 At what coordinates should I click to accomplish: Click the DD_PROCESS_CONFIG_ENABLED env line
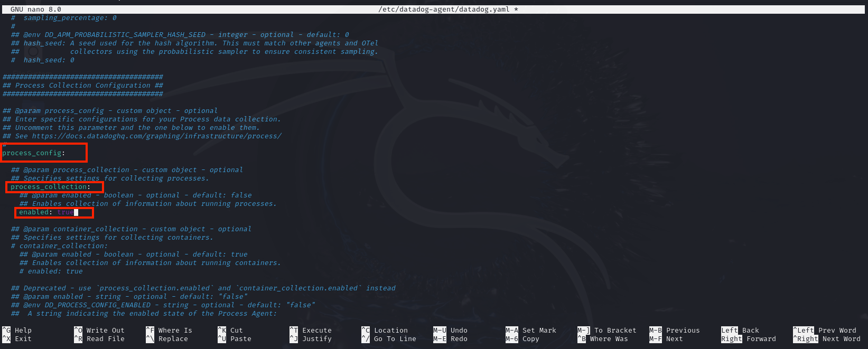(x=163, y=305)
